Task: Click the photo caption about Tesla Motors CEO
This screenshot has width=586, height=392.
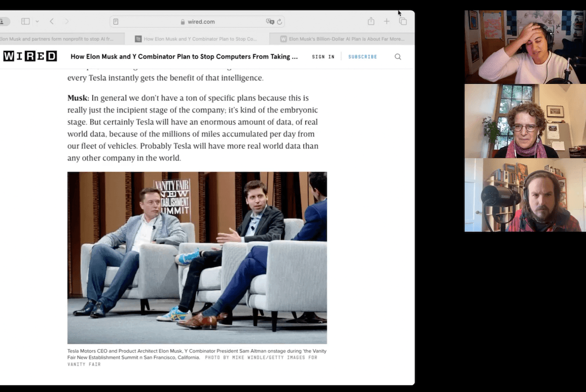Action: click(197, 354)
